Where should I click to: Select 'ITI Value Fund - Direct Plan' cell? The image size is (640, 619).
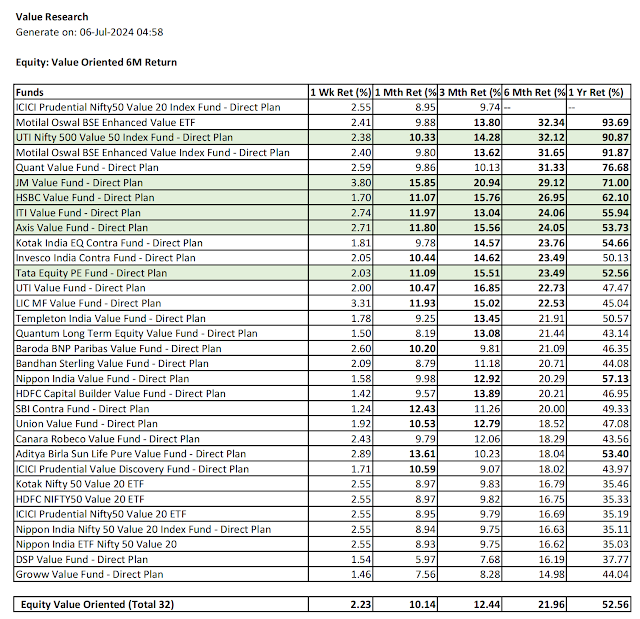pos(161,213)
